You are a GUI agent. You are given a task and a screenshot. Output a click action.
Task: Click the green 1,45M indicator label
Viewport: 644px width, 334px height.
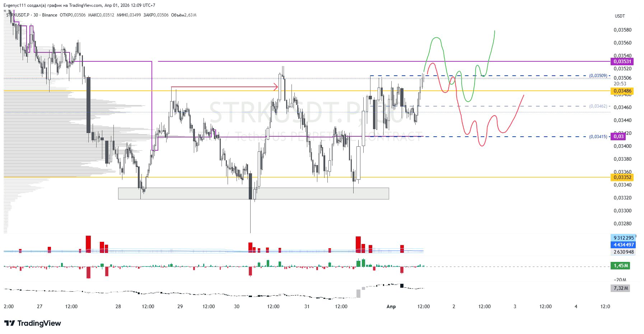(620, 266)
